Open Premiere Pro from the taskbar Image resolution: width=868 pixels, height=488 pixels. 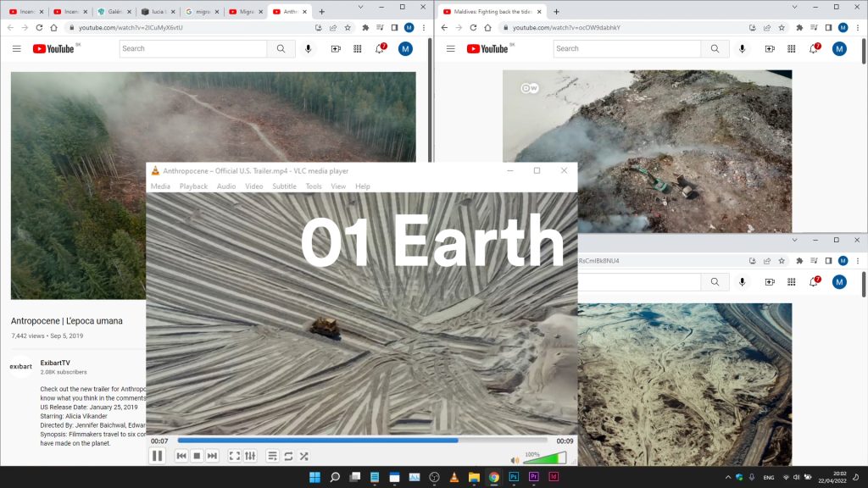tap(534, 477)
